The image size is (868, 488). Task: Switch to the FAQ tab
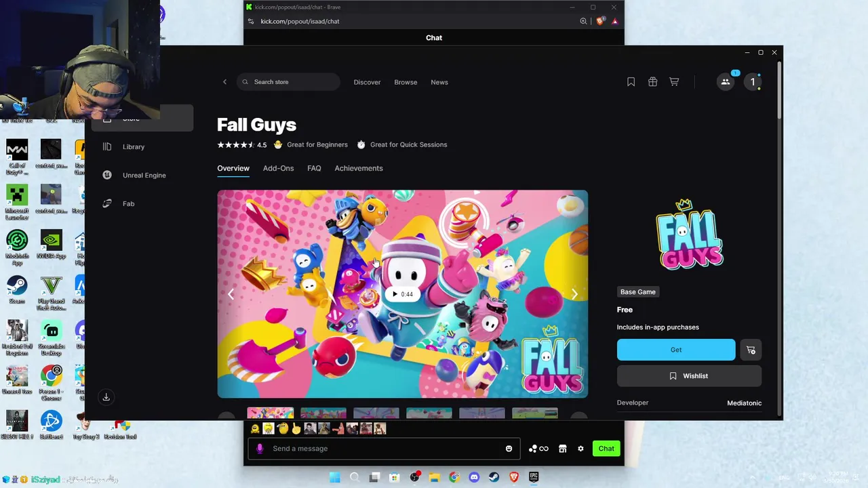pos(314,168)
